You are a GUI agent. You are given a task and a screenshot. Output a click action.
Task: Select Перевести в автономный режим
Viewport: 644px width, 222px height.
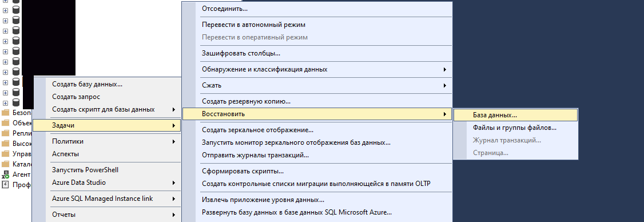(x=317, y=25)
